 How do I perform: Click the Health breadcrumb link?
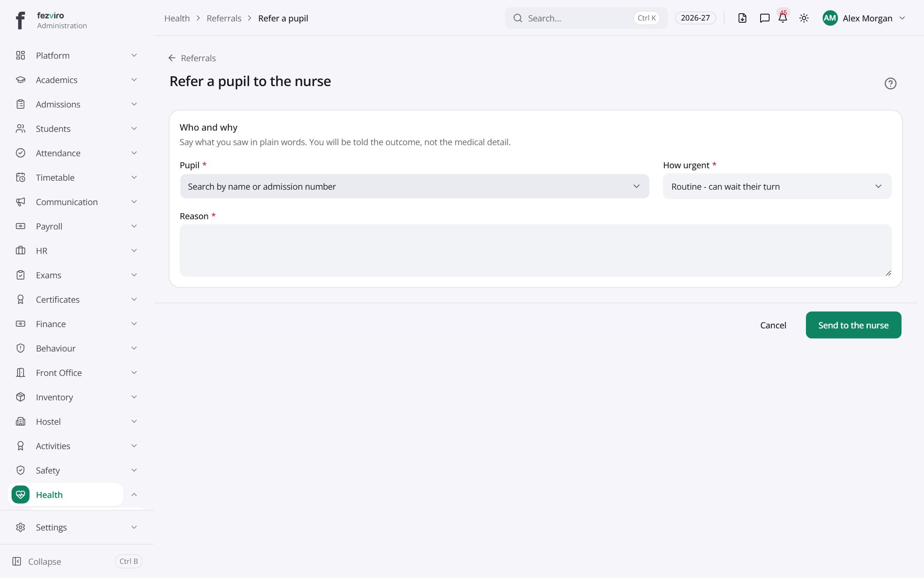click(177, 18)
